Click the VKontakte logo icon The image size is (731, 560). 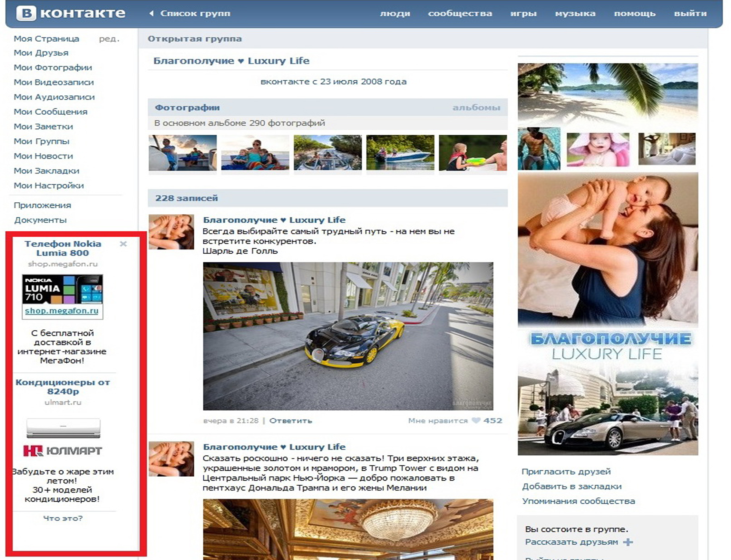(x=26, y=13)
